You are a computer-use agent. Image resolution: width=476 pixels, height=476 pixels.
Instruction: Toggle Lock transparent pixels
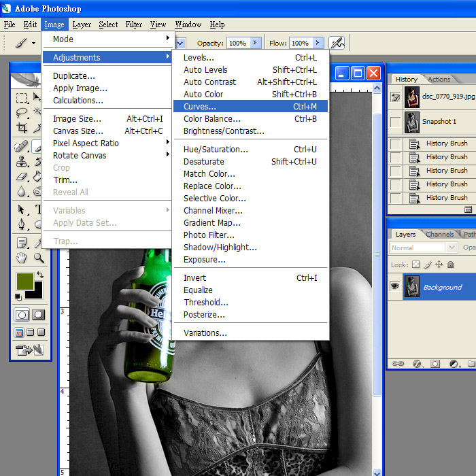click(x=416, y=265)
